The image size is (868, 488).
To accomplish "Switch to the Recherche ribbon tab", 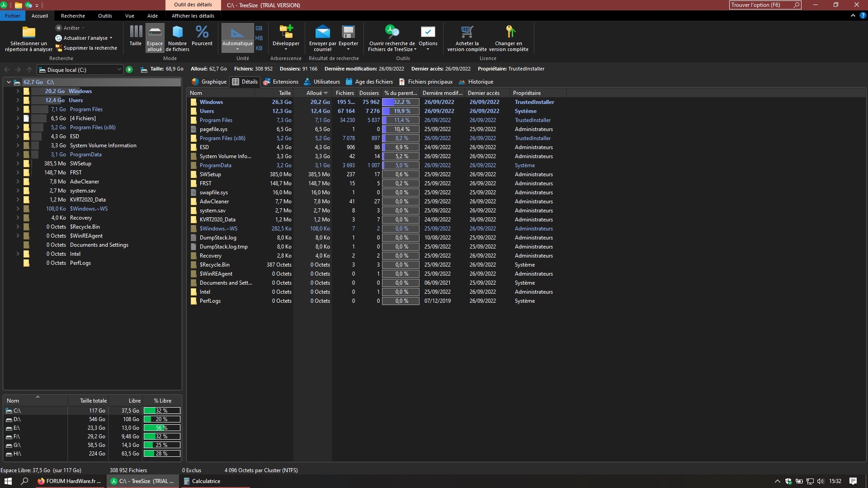I will click(x=73, y=16).
